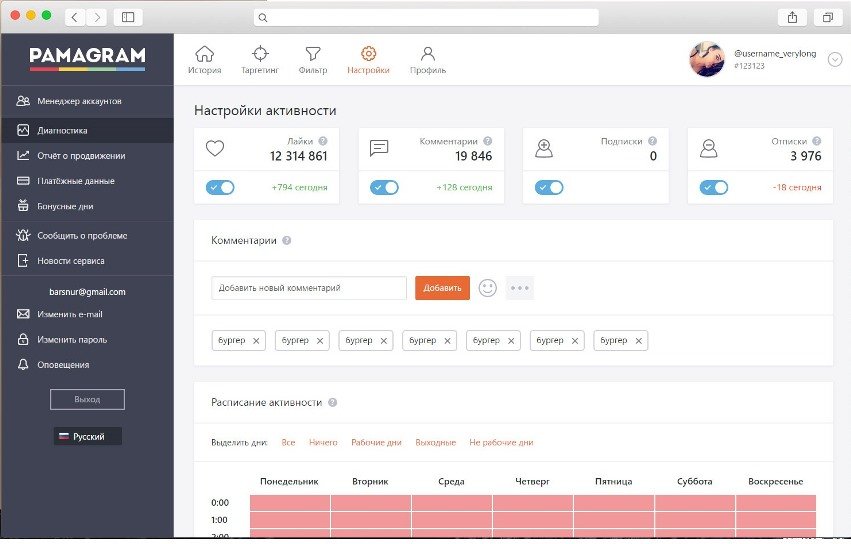The height and width of the screenshot is (544, 851).
Task: Remove the fourth бургер tag
Action: coord(447,340)
